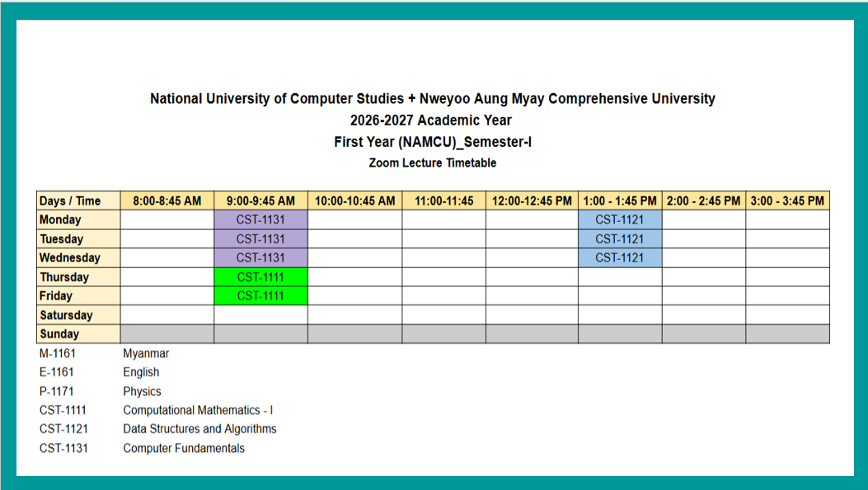Select the 3:00 - 3:45 PM header
Screen dimensions: 868x490
(787, 201)
